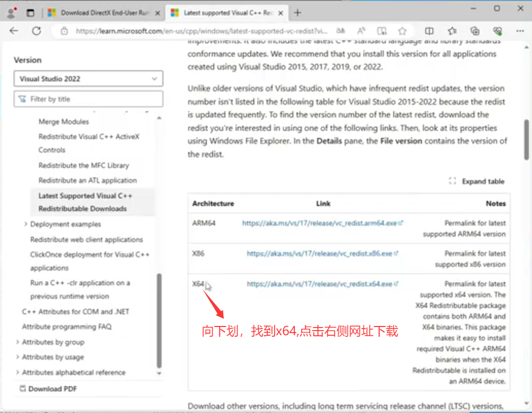This screenshot has width=532, height=413.
Task: Click the vc_redist.x64.exe download link
Action: pos(320,284)
